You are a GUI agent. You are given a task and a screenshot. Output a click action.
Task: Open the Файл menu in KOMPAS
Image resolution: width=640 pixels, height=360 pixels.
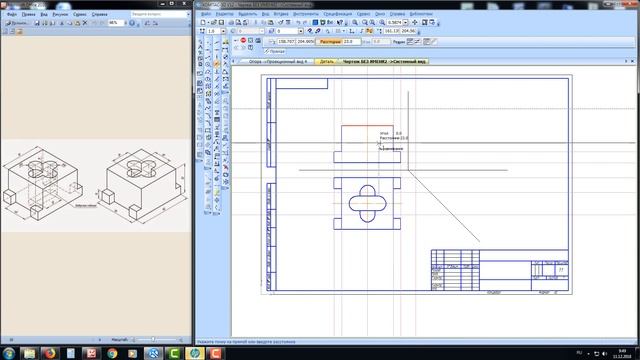tap(206, 14)
